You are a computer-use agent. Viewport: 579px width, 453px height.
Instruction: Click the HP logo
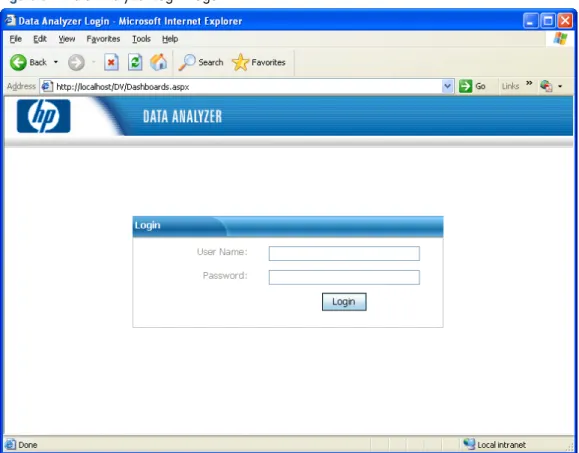pyautogui.click(x=44, y=116)
